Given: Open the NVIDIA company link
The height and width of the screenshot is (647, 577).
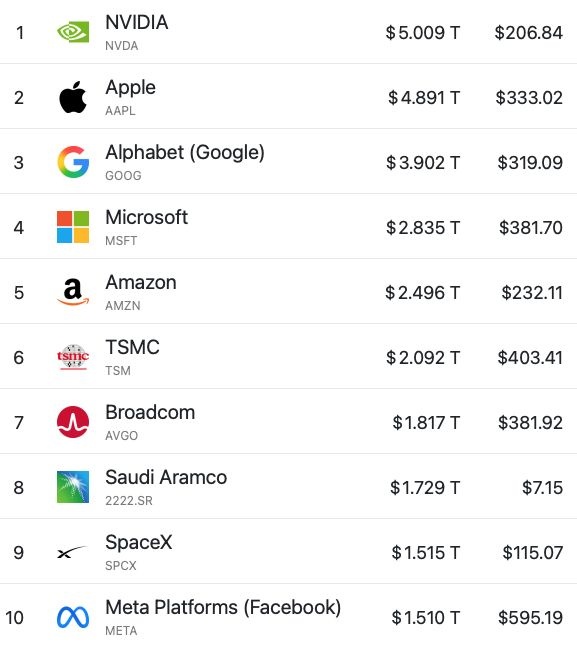Looking at the screenshot, I should click(x=137, y=22).
